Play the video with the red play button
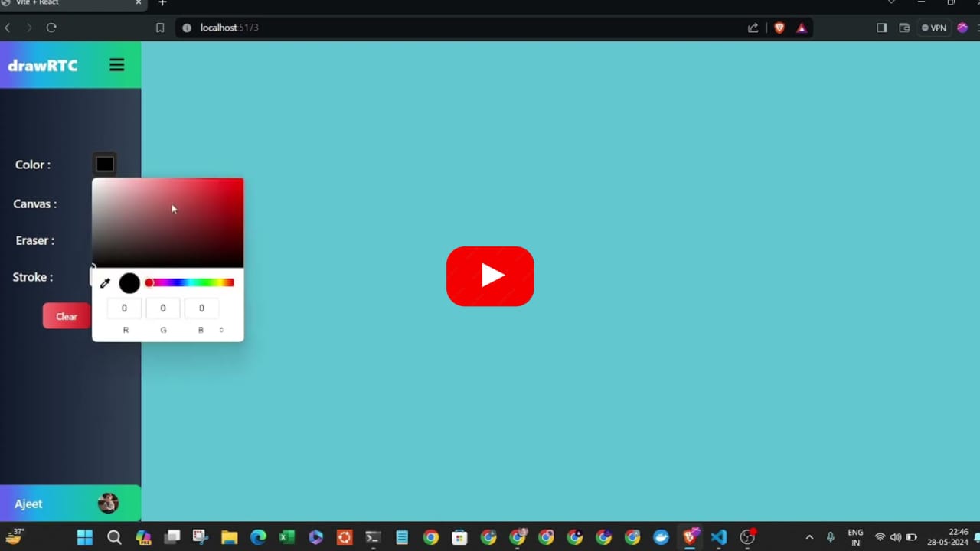The width and height of the screenshot is (980, 551). pos(490,276)
